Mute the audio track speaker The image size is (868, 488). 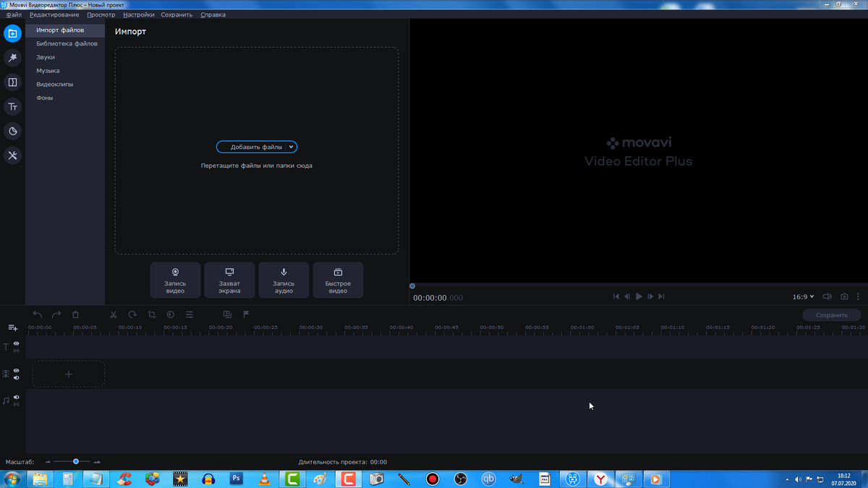[16, 397]
